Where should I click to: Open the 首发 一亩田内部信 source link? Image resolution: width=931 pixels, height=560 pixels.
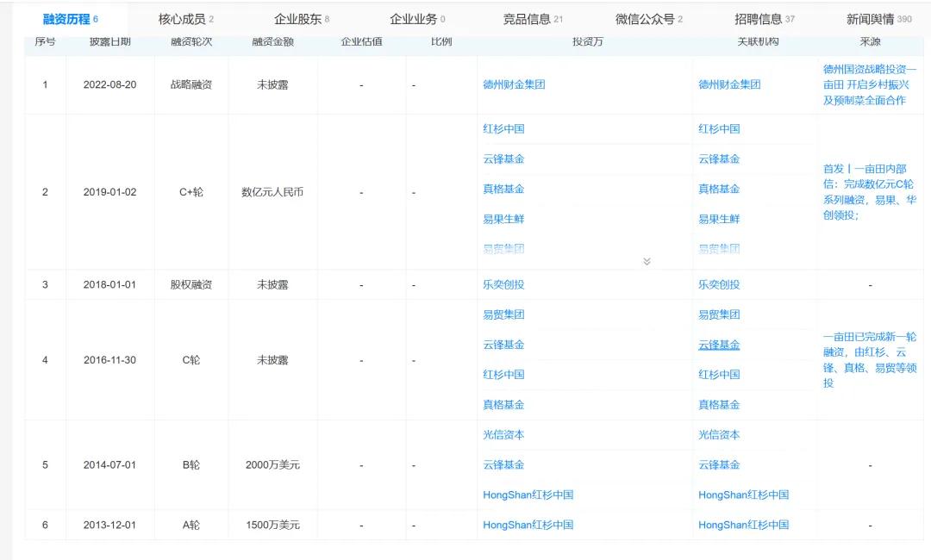point(869,191)
